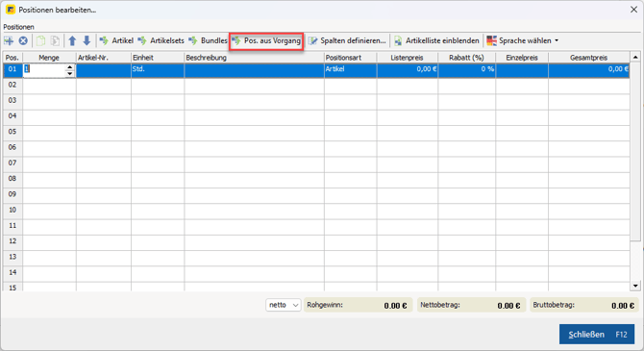Insert Artikelsets from toolbar
644x351 pixels.
click(161, 40)
